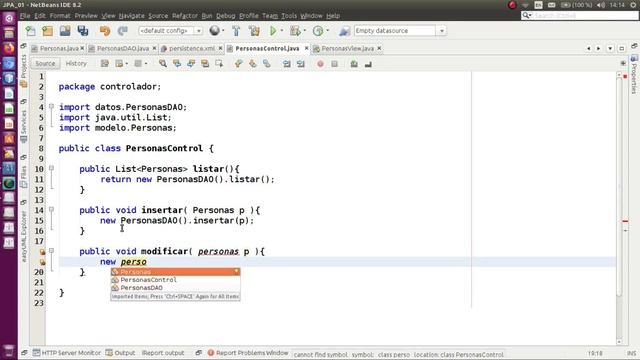Click the Uncomment lines icon in editor toolbar
The image size is (640, 360).
click(x=368, y=64)
